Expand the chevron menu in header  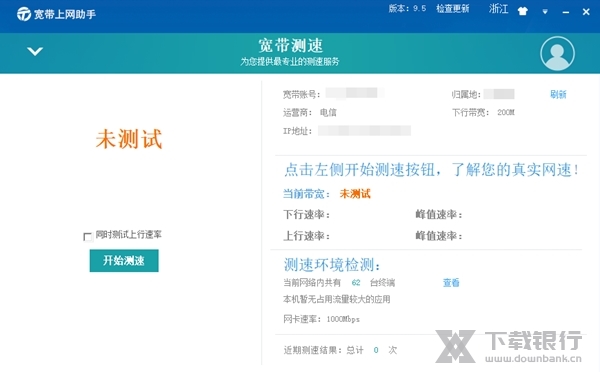click(35, 51)
